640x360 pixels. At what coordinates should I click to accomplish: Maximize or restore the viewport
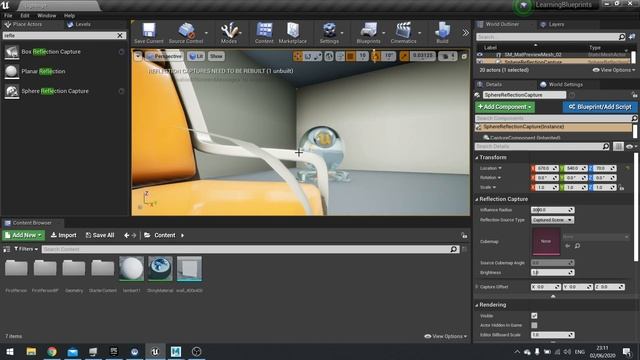[x=464, y=56]
